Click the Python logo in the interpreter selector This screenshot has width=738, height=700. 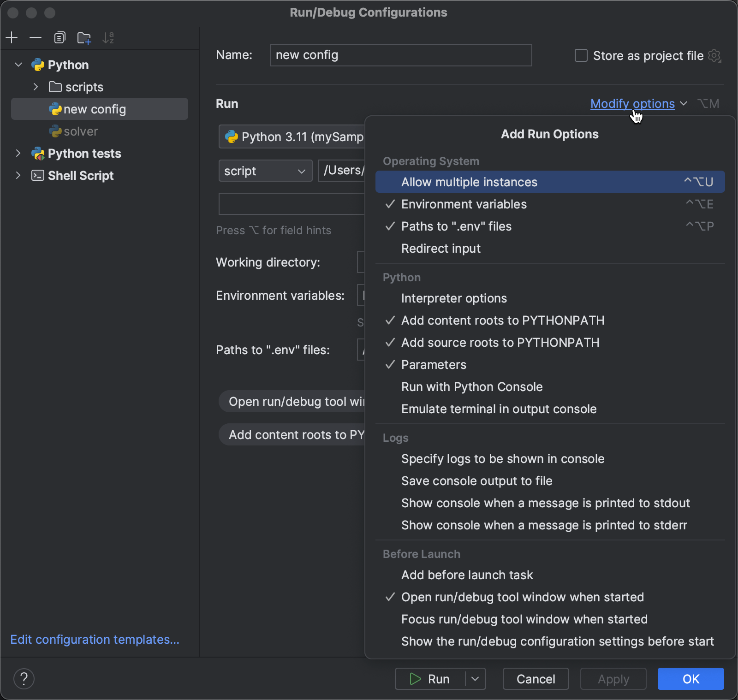[232, 136]
